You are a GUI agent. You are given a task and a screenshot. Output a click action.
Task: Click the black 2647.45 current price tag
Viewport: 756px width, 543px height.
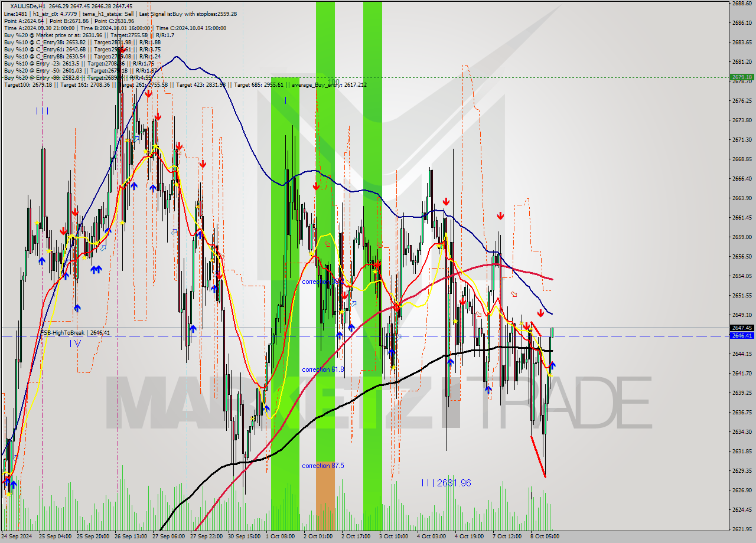(x=741, y=328)
